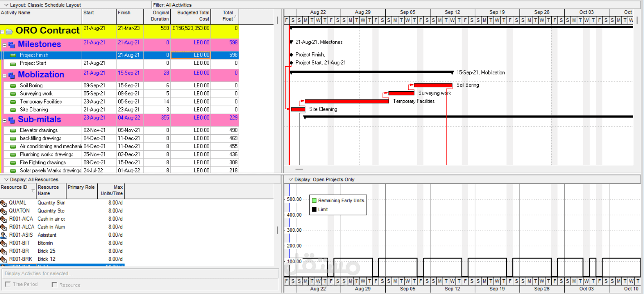Sort by the Finish column header
Screen dimensions: 644x294
130,16
